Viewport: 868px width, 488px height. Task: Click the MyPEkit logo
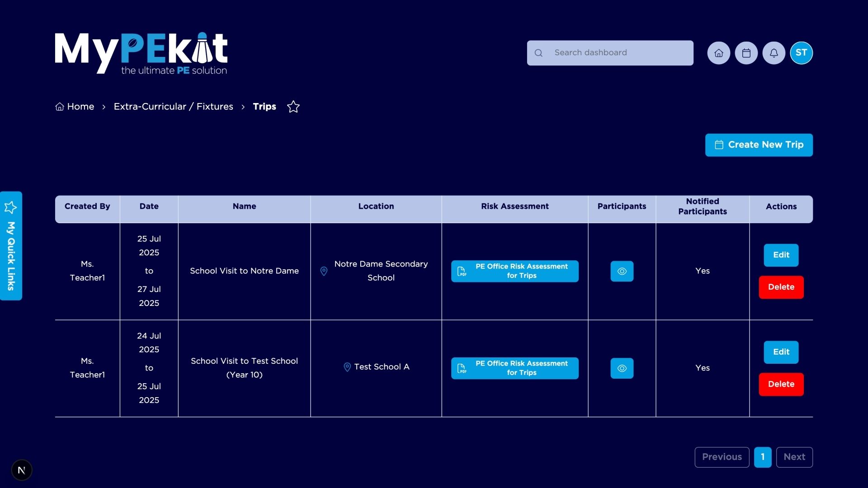click(141, 53)
